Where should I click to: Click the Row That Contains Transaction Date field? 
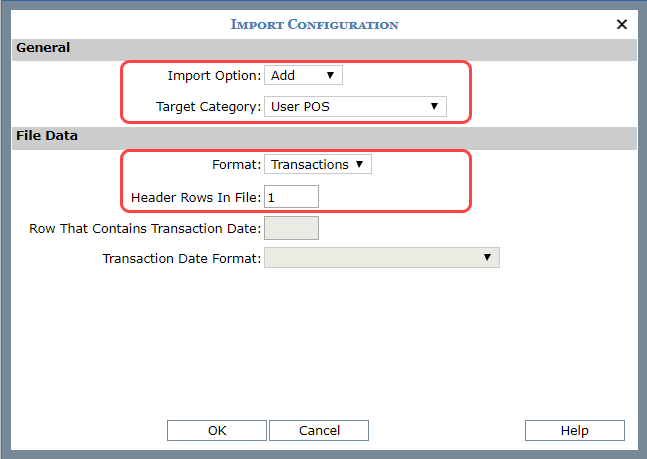[x=291, y=228]
